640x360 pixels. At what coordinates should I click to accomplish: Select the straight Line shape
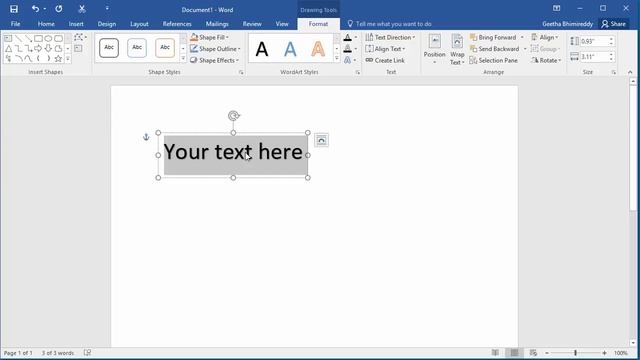[x=18, y=38]
